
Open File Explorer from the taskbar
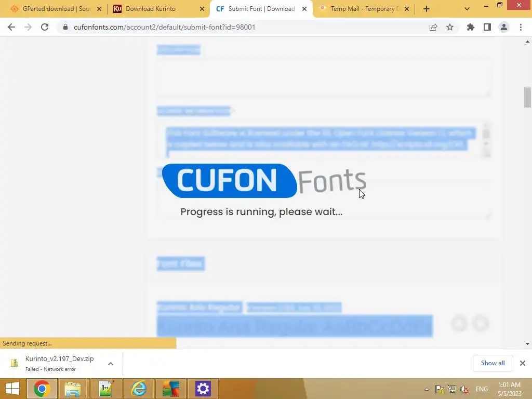(73, 389)
